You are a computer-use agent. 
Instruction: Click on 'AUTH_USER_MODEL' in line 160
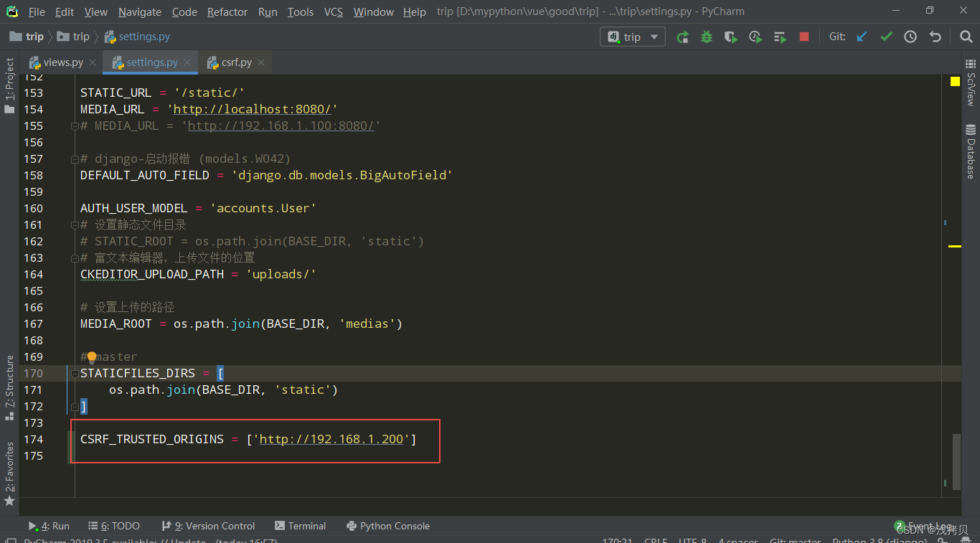click(133, 209)
